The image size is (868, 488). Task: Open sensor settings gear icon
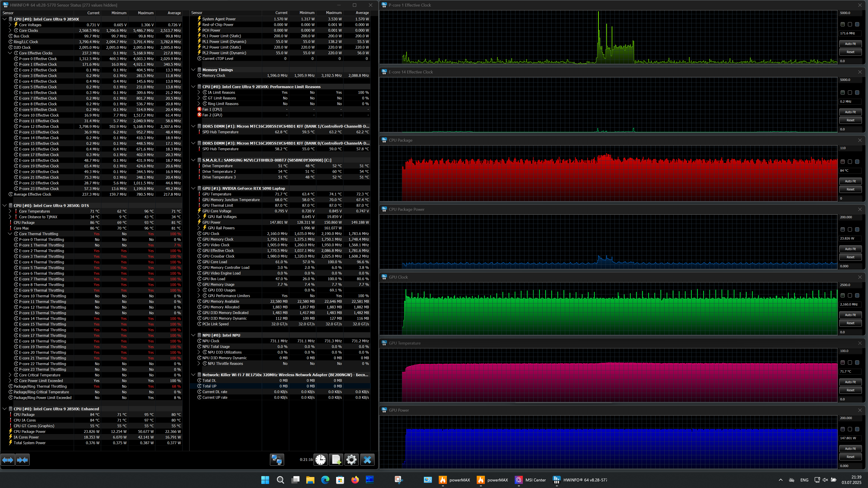pyautogui.click(x=351, y=460)
